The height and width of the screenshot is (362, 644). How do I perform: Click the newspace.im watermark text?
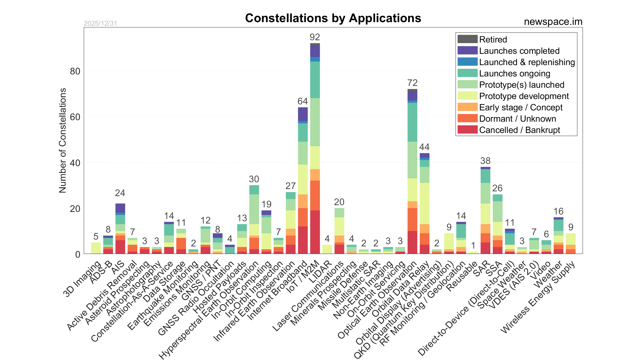[x=553, y=22]
